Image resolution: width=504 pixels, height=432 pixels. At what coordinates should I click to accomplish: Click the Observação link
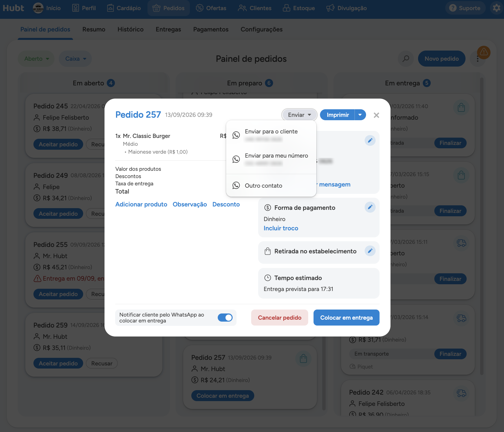(x=190, y=204)
